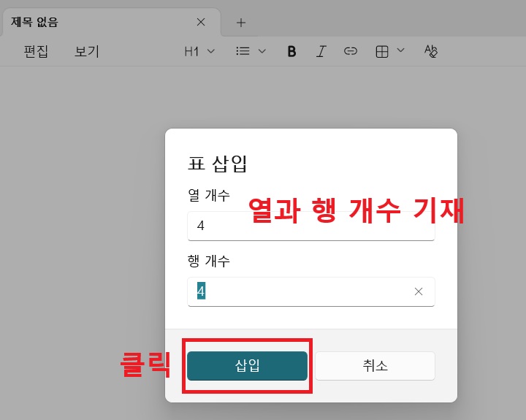Open the 보기 menu
The image size is (526, 420).
pyautogui.click(x=86, y=51)
